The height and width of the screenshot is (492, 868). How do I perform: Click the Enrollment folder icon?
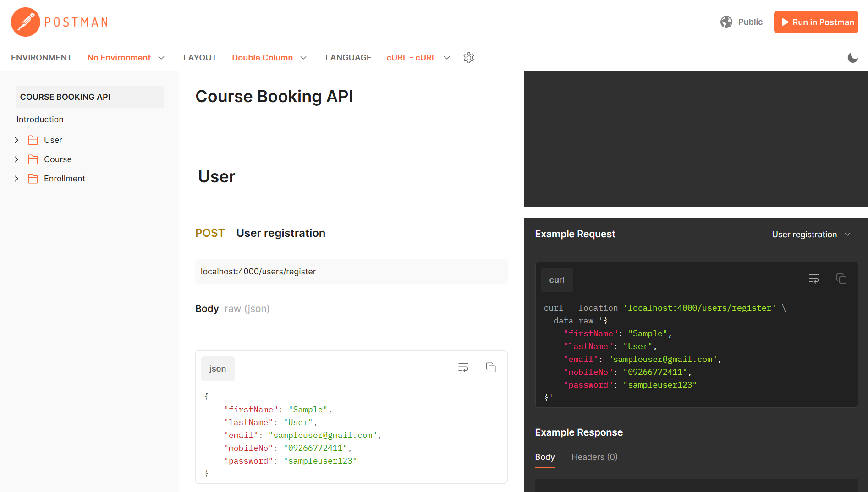(33, 179)
